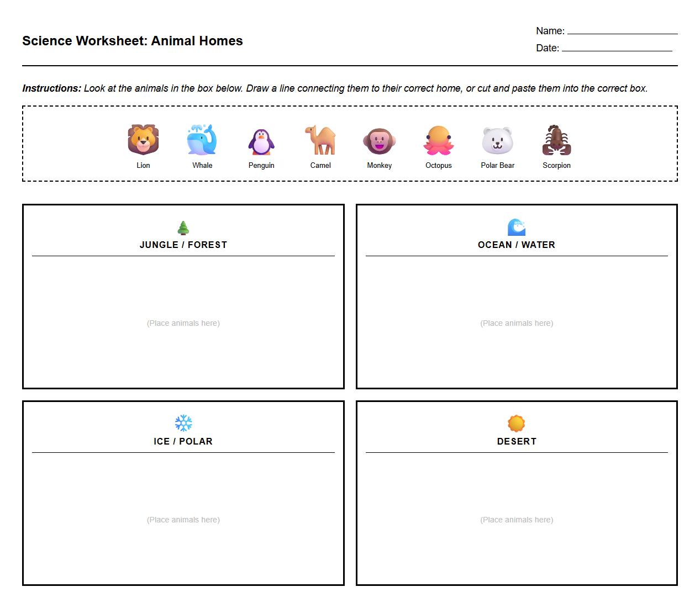Select the Scorpion emoji icon
Viewport: 700px width, 608px height.
pyautogui.click(x=557, y=141)
